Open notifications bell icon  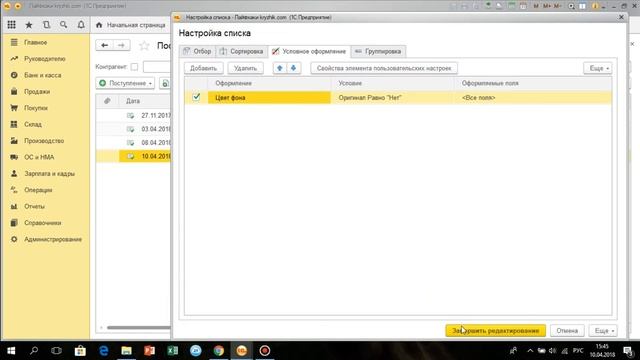point(81,25)
